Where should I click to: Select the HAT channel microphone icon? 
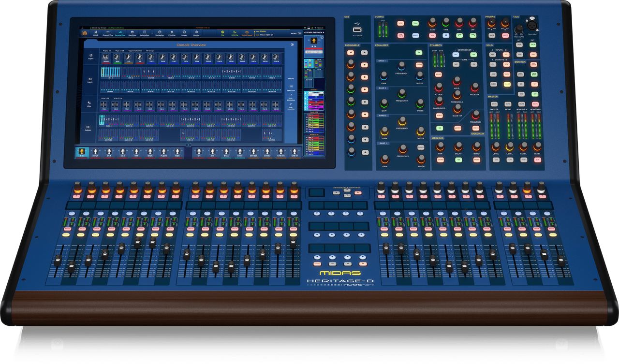136,152
